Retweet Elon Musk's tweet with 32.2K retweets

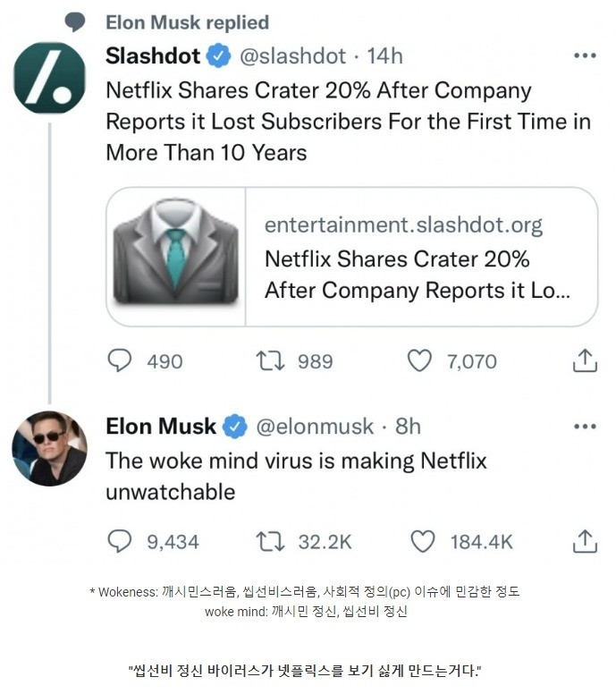pyautogui.click(x=269, y=541)
